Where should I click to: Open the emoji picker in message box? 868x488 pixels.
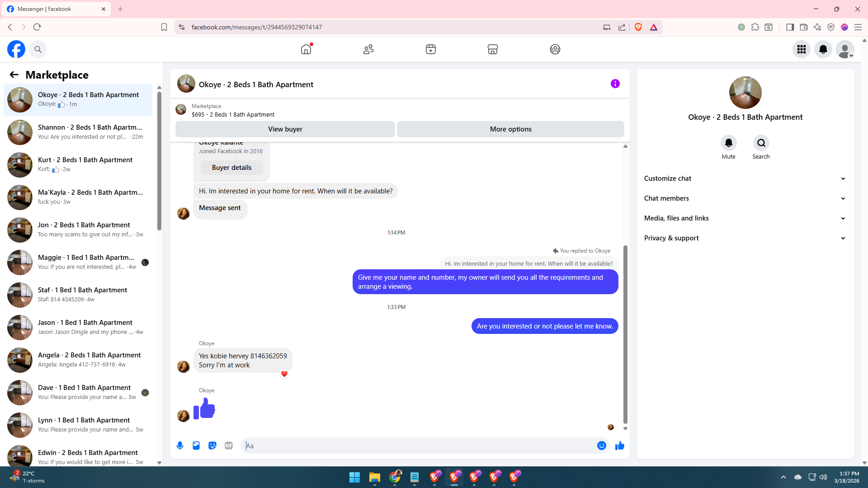[x=601, y=446]
